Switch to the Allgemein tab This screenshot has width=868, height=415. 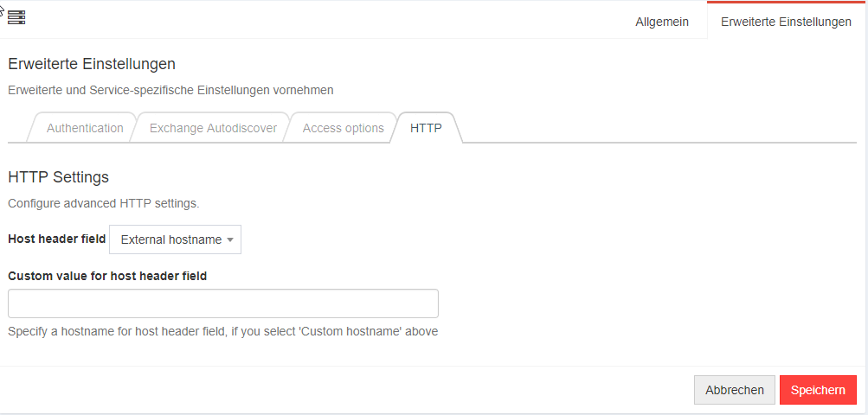coord(662,22)
